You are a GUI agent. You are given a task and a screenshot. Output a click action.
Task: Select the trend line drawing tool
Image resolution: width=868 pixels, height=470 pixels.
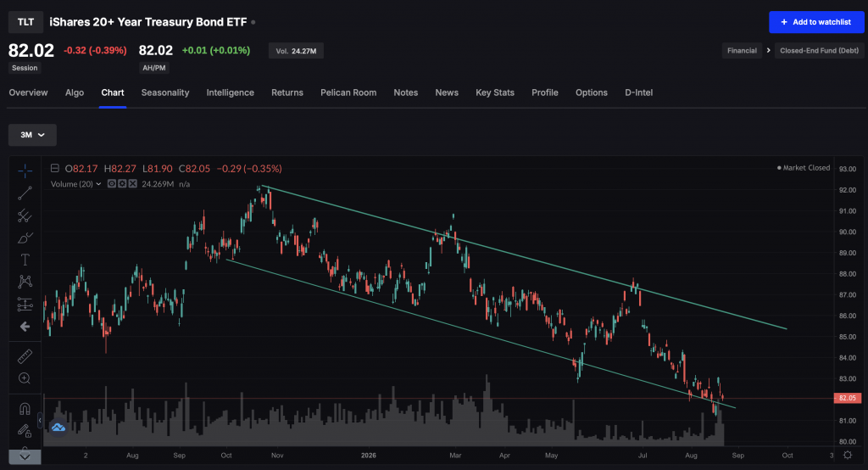point(25,193)
